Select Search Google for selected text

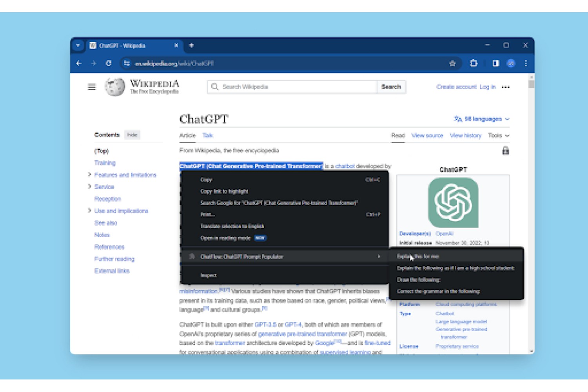(285, 203)
